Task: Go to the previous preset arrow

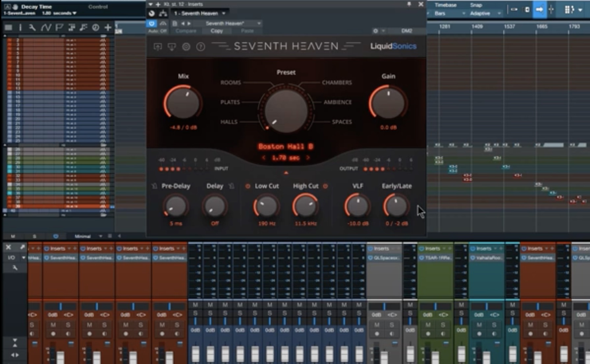Action: pos(183,23)
